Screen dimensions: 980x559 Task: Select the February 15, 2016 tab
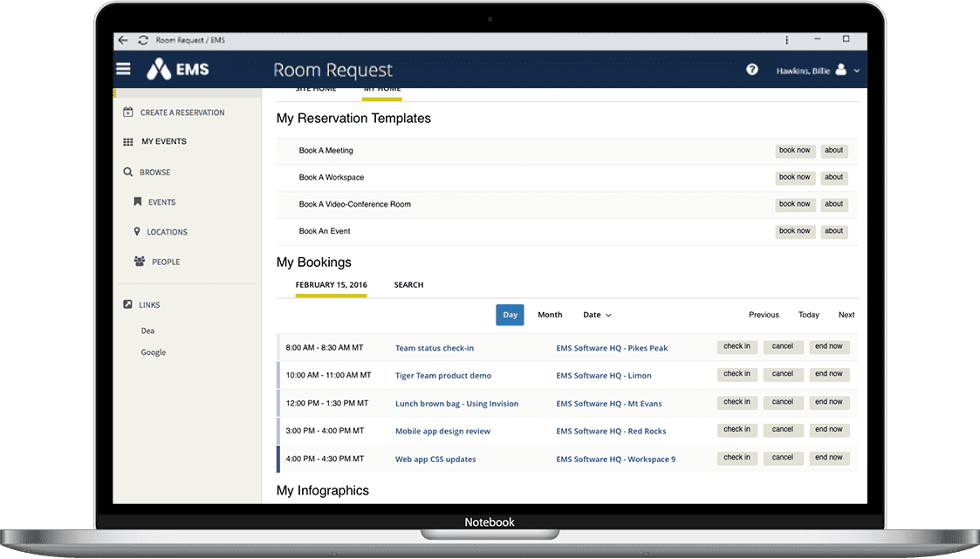tap(332, 285)
